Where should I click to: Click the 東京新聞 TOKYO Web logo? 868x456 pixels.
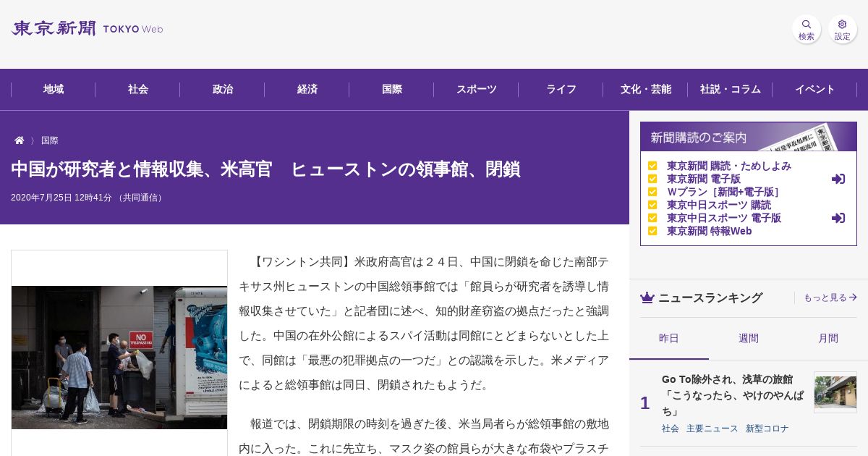[x=87, y=29]
